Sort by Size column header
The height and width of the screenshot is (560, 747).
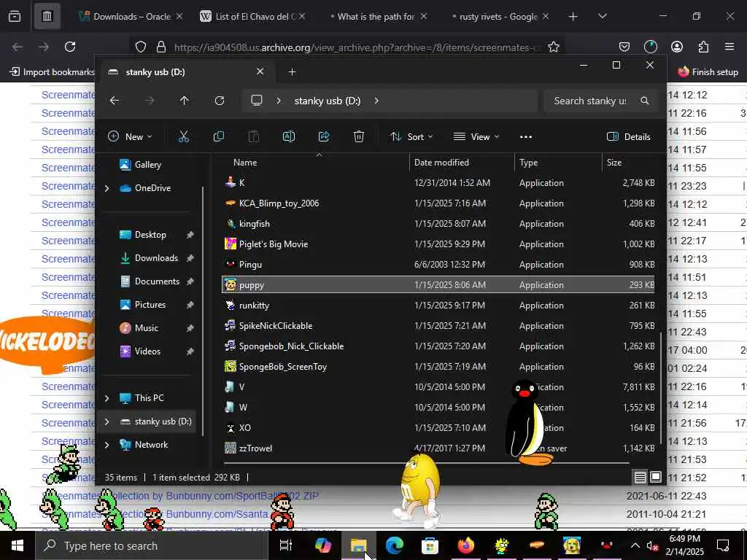pyautogui.click(x=614, y=163)
